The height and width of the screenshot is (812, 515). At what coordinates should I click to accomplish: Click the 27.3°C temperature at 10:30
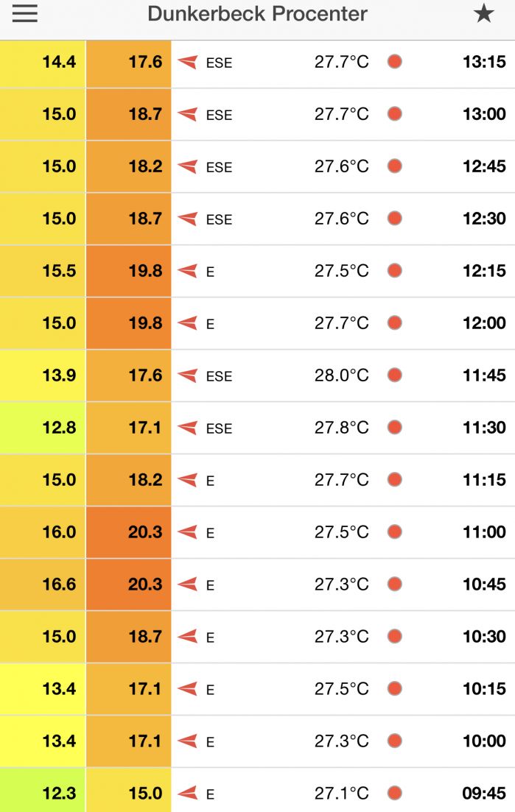pos(341,637)
